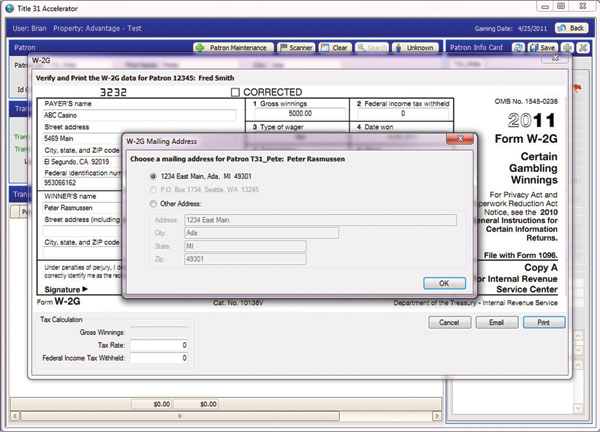Select the Unknown patron button
The width and height of the screenshot is (600, 432).
(x=414, y=47)
